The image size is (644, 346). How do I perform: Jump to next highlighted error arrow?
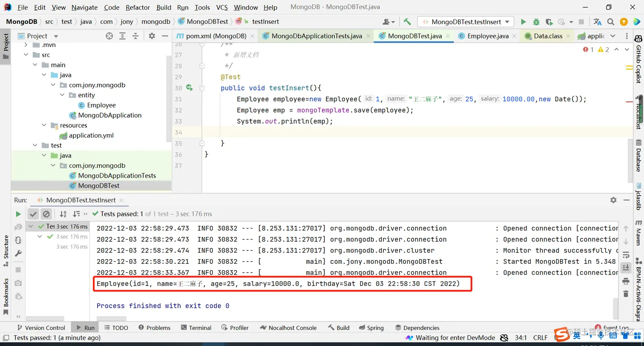pyautogui.click(x=627, y=49)
